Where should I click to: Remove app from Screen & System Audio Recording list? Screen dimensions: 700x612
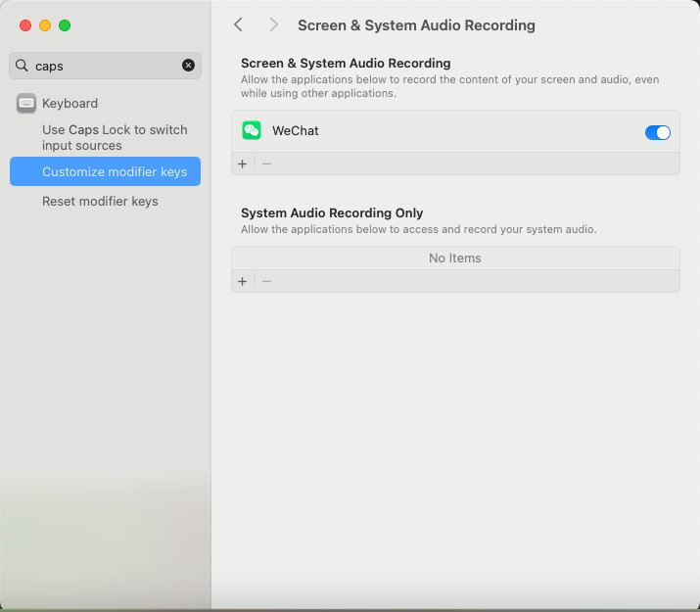pos(266,164)
